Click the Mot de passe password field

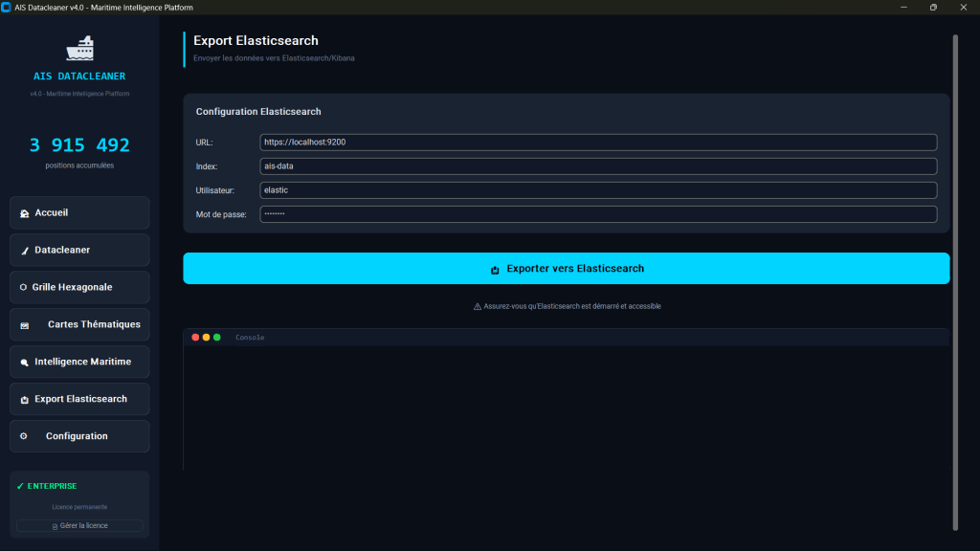point(598,214)
